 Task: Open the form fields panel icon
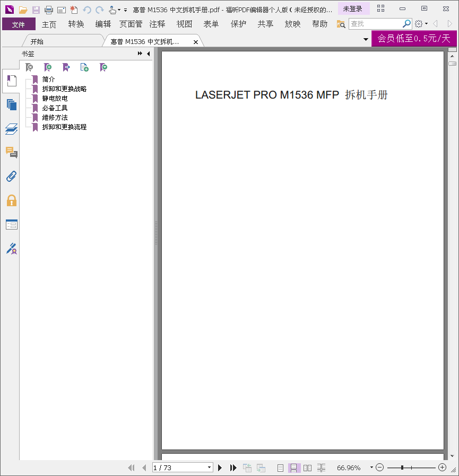(12, 225)
